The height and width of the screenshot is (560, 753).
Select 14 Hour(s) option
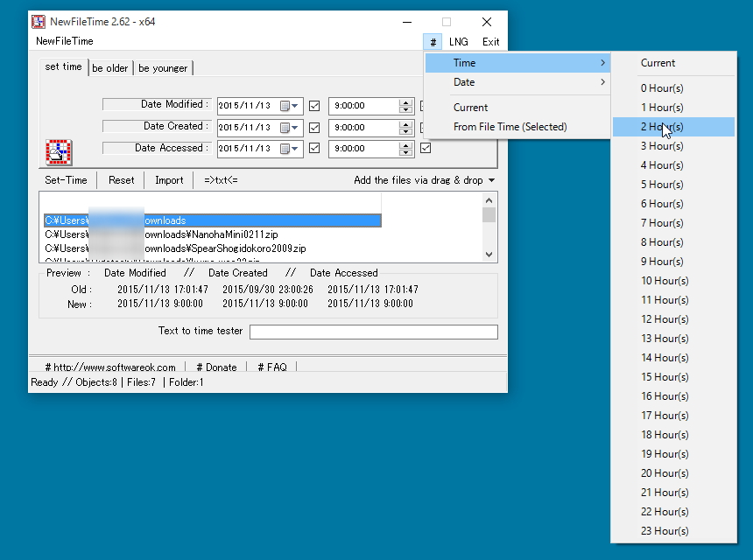tap(673, 358)
